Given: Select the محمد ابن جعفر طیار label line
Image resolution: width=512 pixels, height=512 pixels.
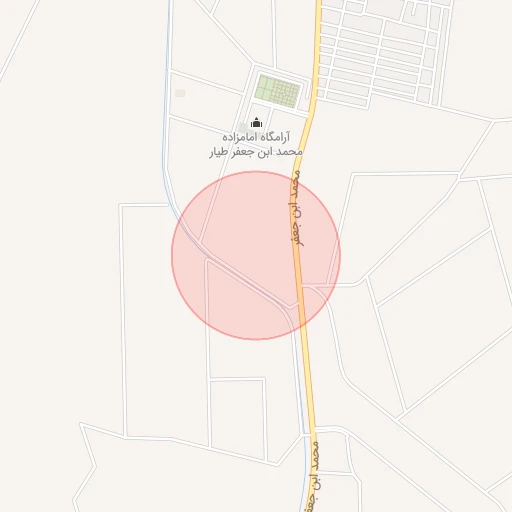Looking at the screenshot, I should 256,152.
